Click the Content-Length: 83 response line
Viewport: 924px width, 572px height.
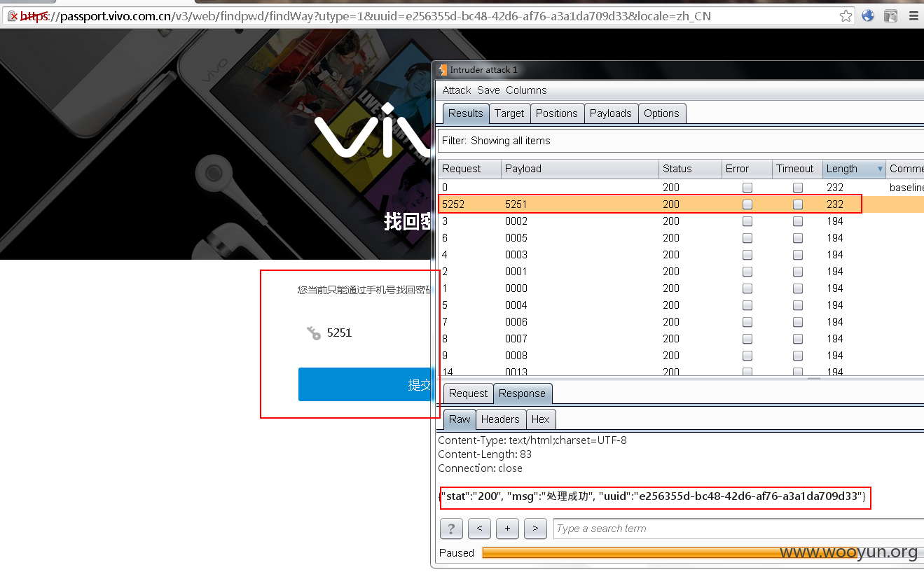pyautogui.click(x=485, y=454)
